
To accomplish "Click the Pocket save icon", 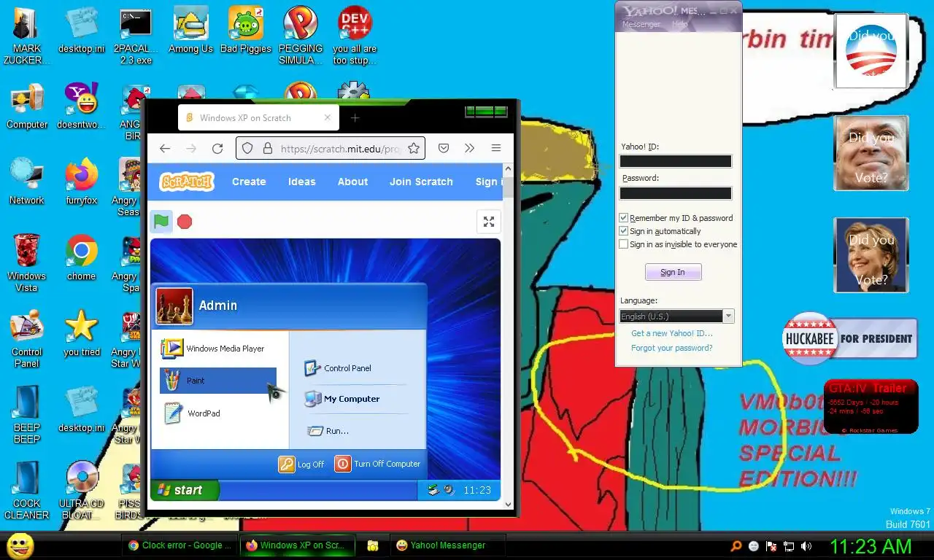I will (x=444, y=148).
